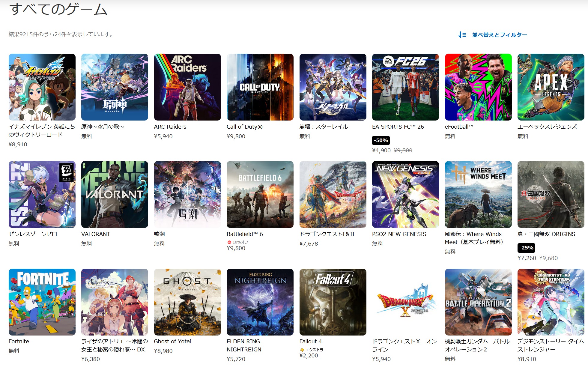
Task: Click the Fallout 4 game cover
Action: [333, 302]
